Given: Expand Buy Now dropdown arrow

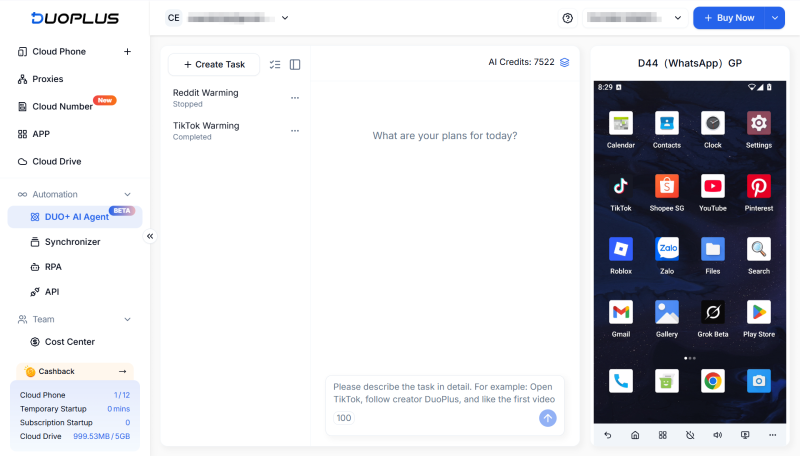Looking at the screenshot, I should tap(775, 18).
